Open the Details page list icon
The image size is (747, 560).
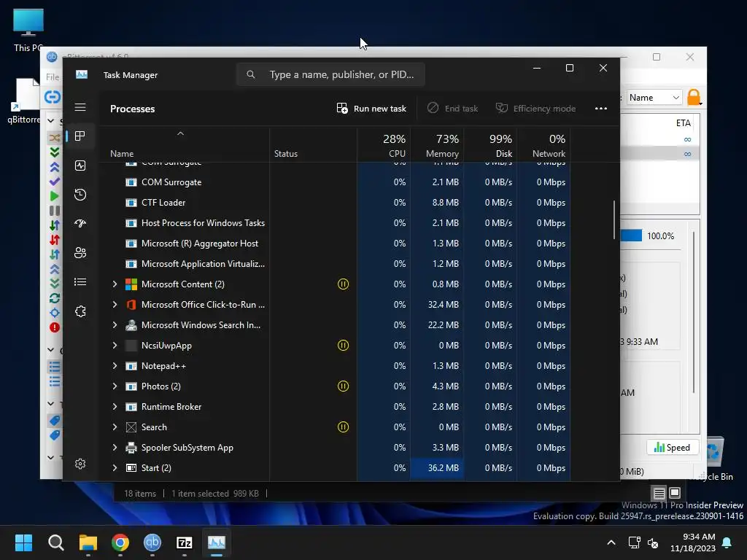click(80, 282)
